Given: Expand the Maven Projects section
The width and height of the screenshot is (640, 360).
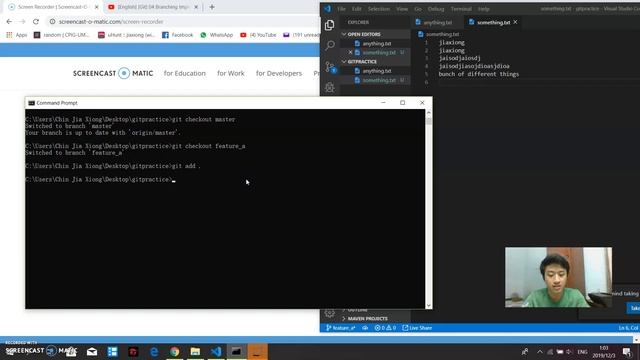Looking at the screenshot, I should coord(375,319).
